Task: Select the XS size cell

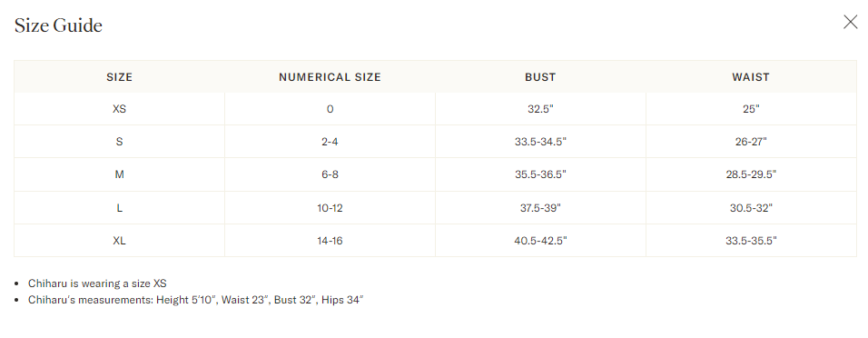Action: click(x=120, y=109)
